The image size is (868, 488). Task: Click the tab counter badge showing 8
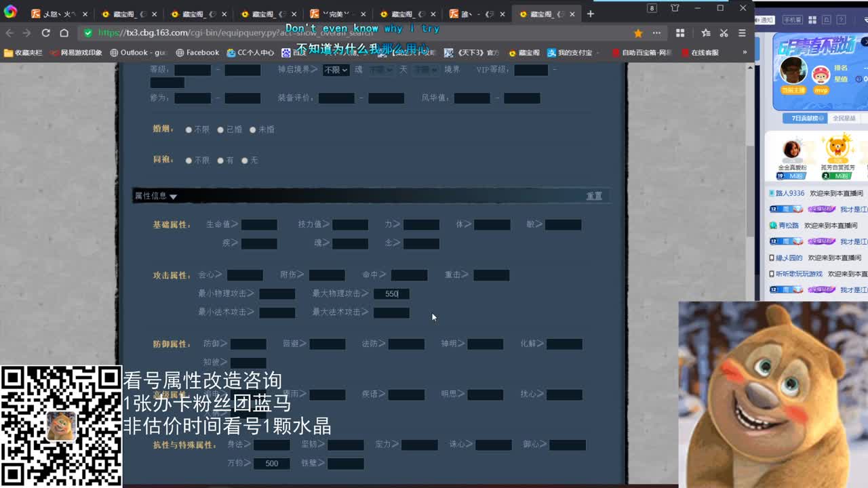[x=652, y=8]
